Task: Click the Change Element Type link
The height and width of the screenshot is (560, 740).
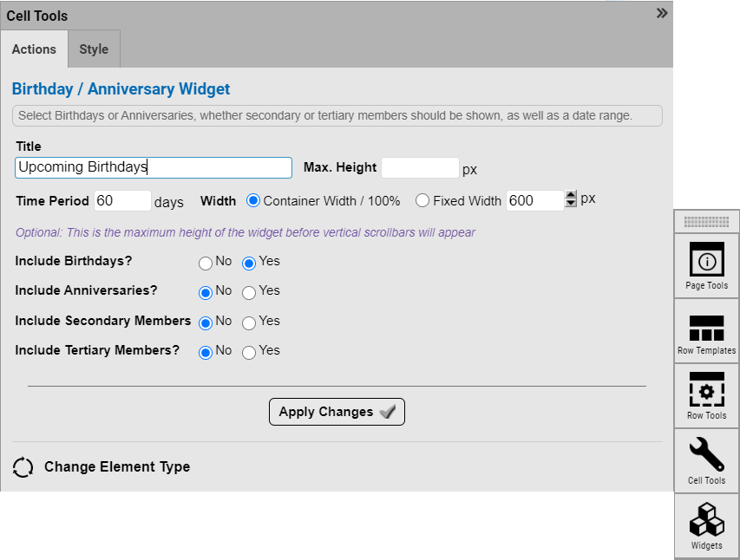Action: point(117,466)
